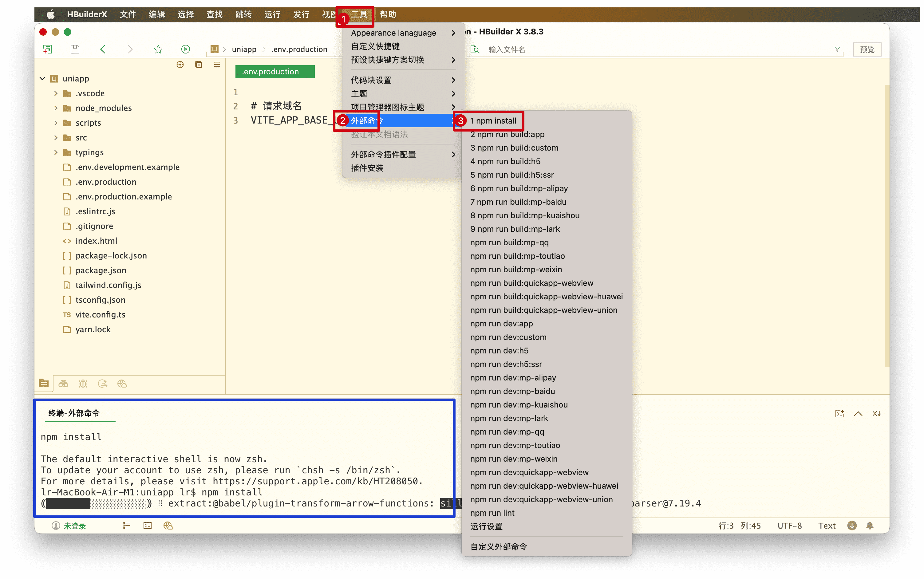Expand the .vscode folder

coord(56,93)
